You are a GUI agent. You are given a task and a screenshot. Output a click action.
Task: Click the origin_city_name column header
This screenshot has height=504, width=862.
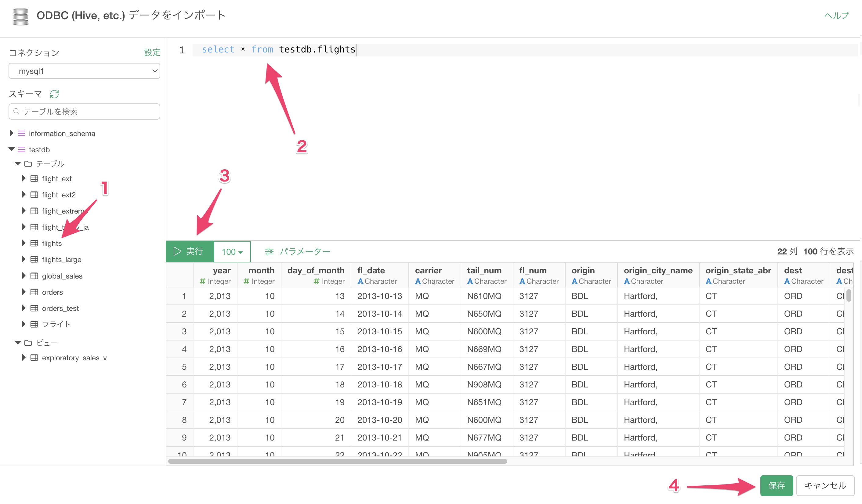pos(658,275)
